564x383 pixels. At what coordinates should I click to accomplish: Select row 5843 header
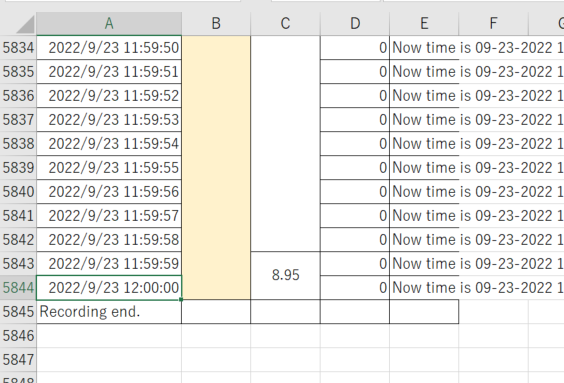point(18,264)
